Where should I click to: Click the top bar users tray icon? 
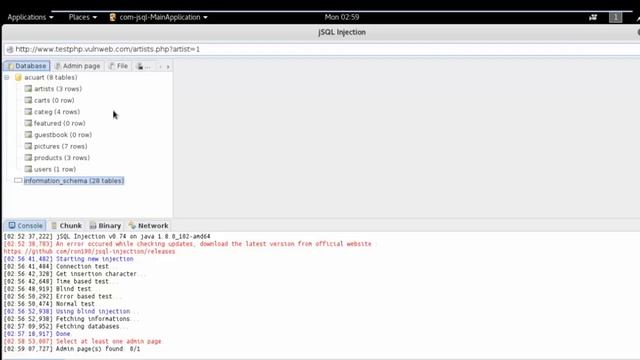pyautogui.click(x=593, y=17)
